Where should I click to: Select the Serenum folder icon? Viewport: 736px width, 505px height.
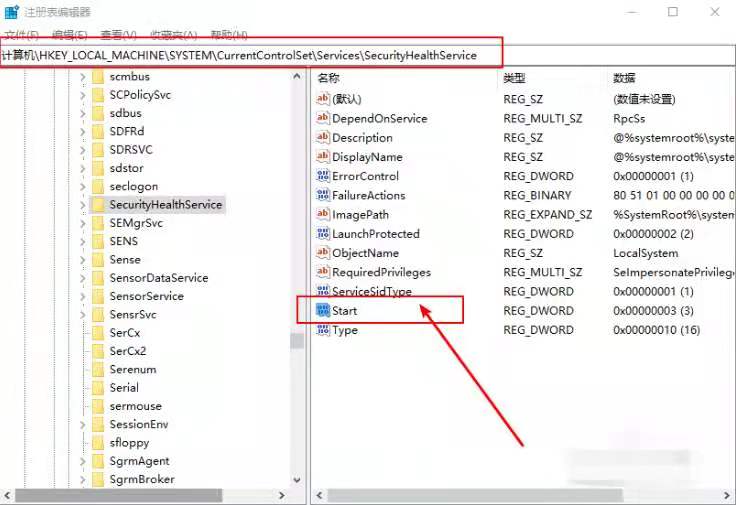point(98,369)
